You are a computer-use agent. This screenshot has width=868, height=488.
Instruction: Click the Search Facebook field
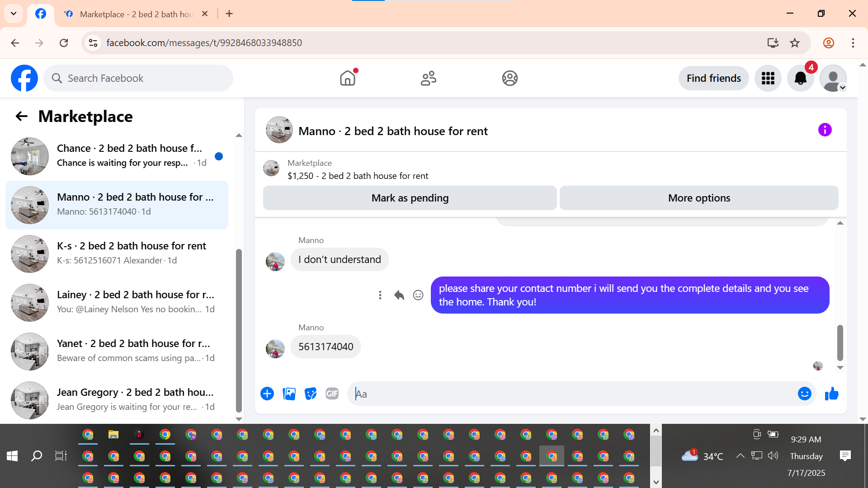138,78
